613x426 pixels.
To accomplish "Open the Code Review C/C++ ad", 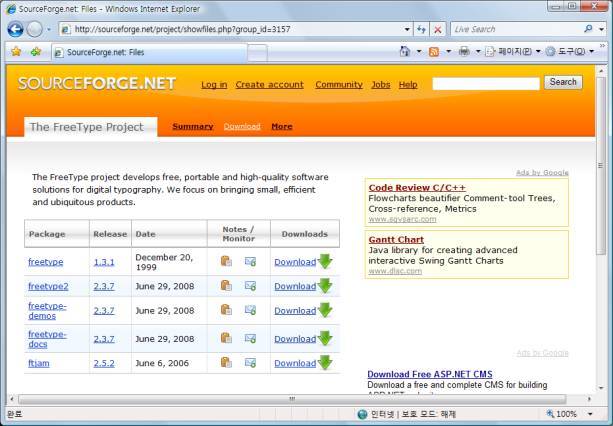I will pyautogui.click(x=417, y=188).
